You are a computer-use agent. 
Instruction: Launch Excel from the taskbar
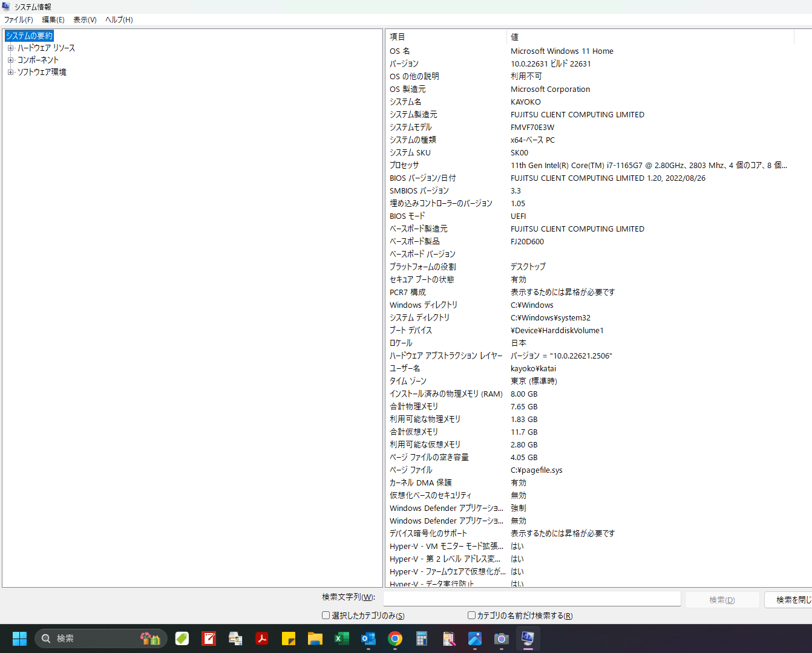[342, 638]
